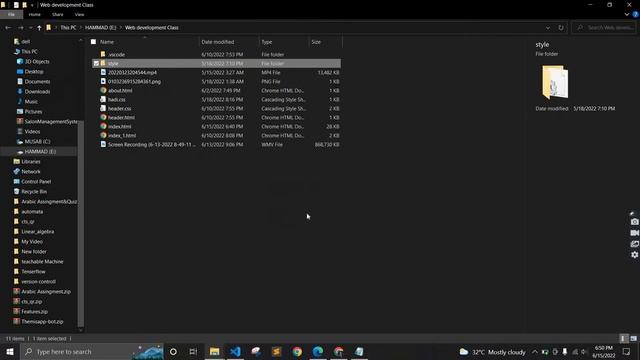
Task: Select the PNG image file row
Action: pos(216,82)
